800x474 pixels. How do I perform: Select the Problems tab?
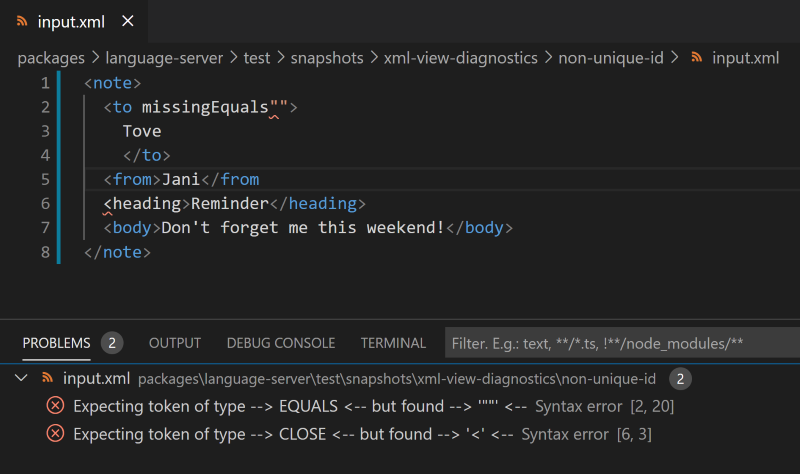point(56,343)
